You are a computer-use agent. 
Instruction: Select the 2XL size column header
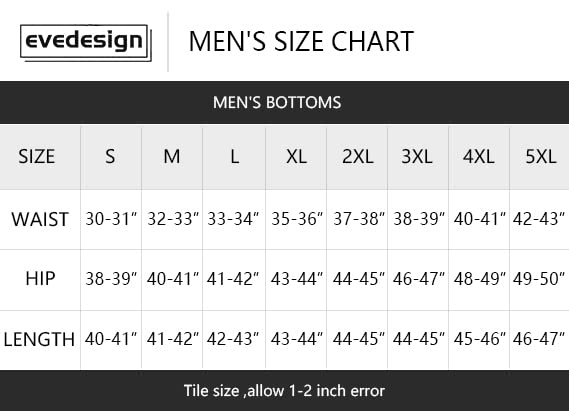[x=357, y=157]
